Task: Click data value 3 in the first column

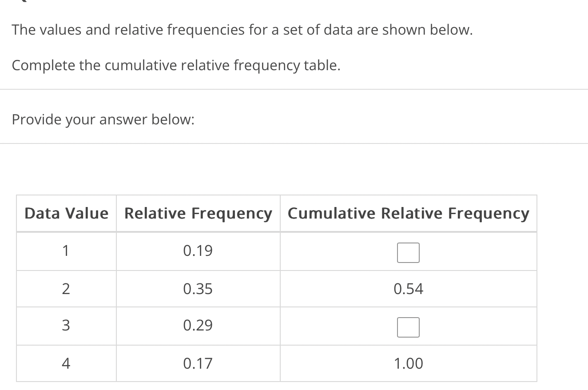Action: click(x=65, y=326)
